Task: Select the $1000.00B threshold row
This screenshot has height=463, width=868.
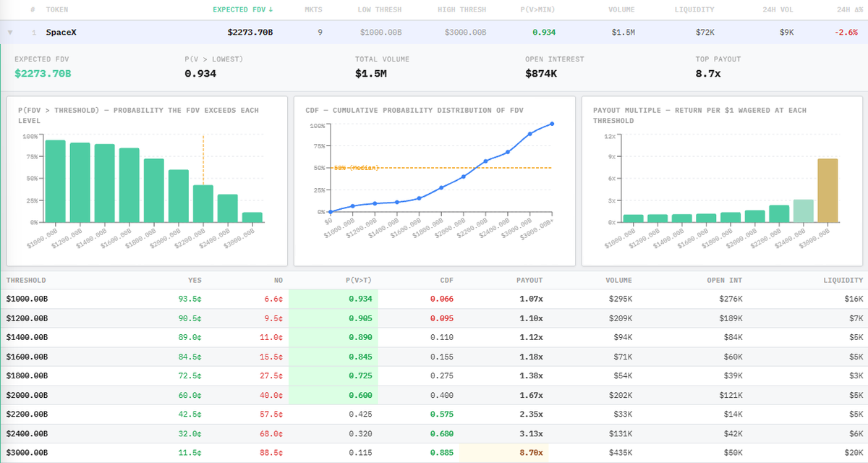Action: pos(434,299)
